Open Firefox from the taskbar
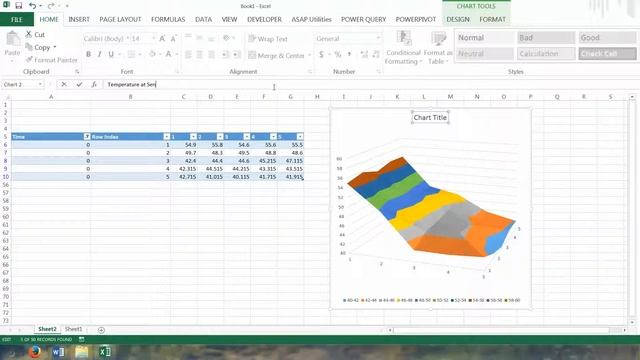 point(34,351)
